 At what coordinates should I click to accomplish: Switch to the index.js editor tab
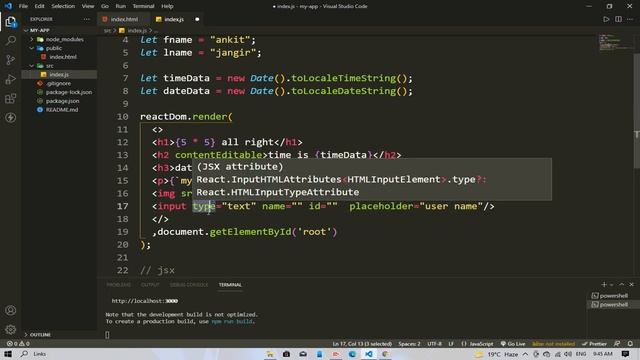[178, 19]
